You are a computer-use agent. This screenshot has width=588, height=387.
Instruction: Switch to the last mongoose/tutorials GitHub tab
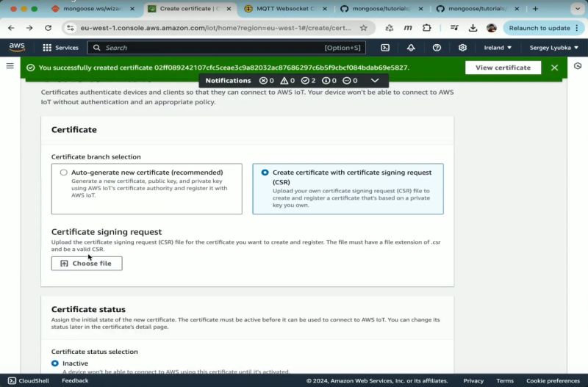click(x=478, y=9)
